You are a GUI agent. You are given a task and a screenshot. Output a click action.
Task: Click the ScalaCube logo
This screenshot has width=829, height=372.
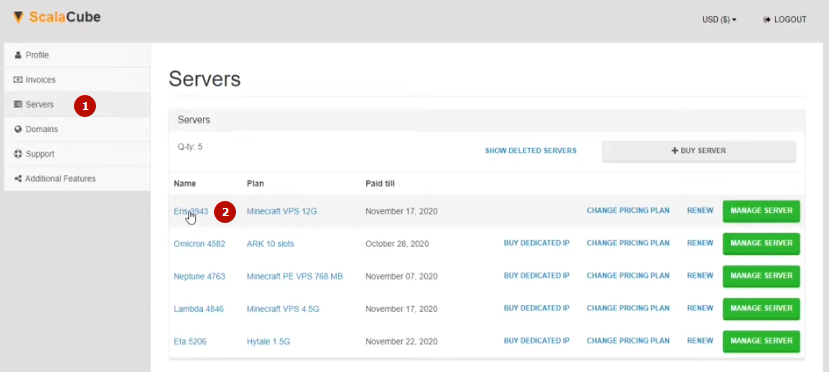[x=57, y=17]
